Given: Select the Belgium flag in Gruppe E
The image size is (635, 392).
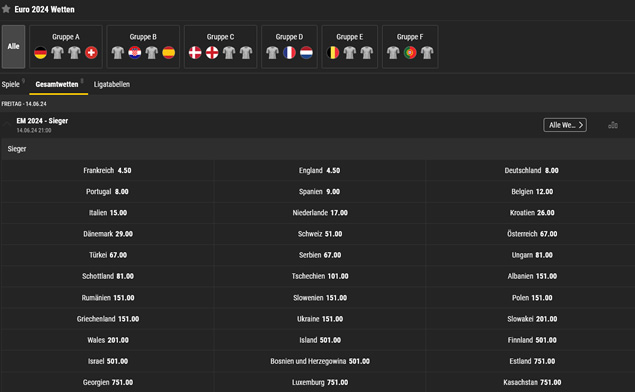Looking at the screenshot, I should [333, 53].
